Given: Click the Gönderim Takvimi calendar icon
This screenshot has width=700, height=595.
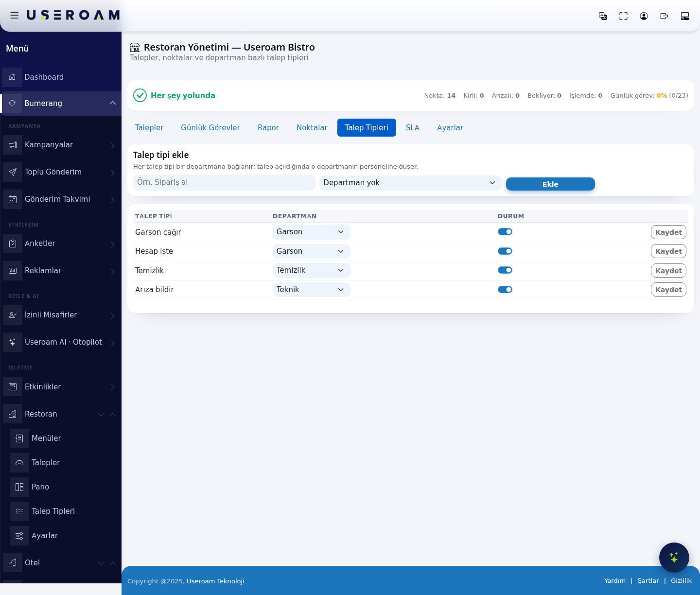Looking at the screenshot, I should pyautogui.click(x=13, y=199).
